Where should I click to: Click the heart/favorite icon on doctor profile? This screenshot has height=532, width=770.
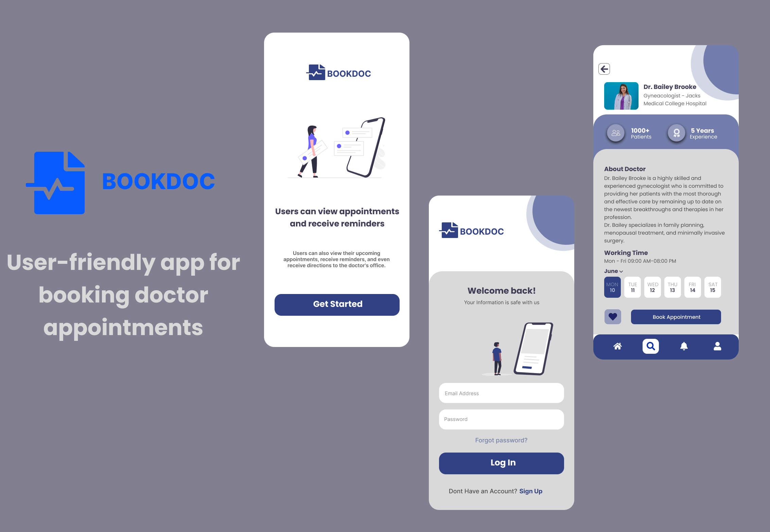[x=613, y=316]
